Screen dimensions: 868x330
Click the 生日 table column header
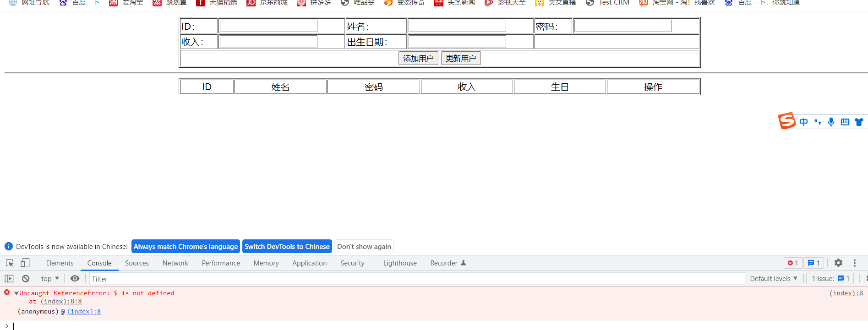[560, 87]
